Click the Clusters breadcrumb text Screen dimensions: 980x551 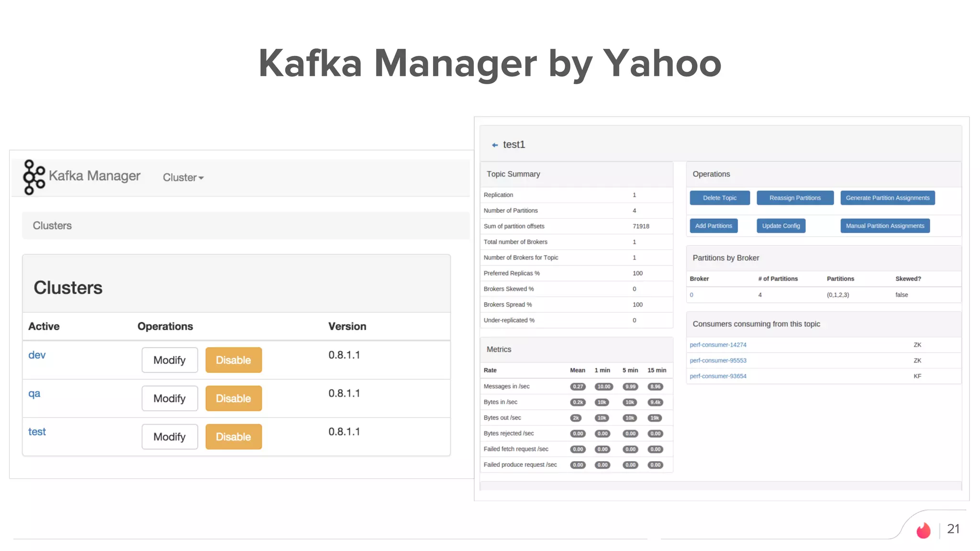(52, 226)
